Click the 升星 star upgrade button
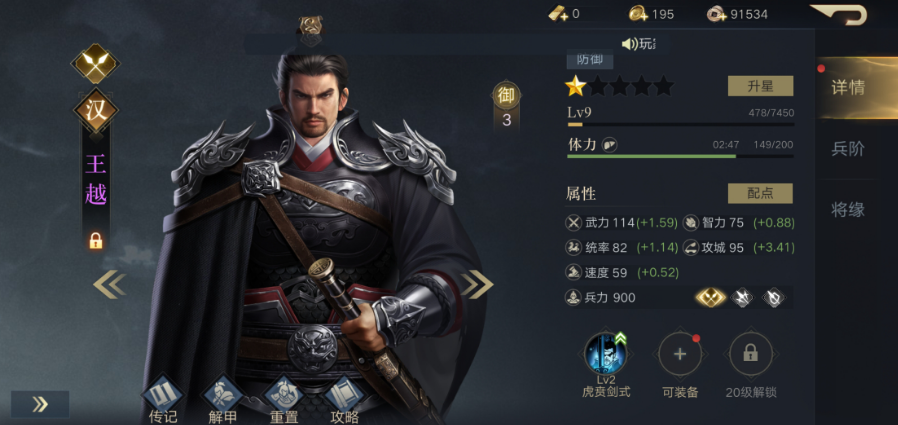Screen dimensions: 898x425 pos(761,86)
